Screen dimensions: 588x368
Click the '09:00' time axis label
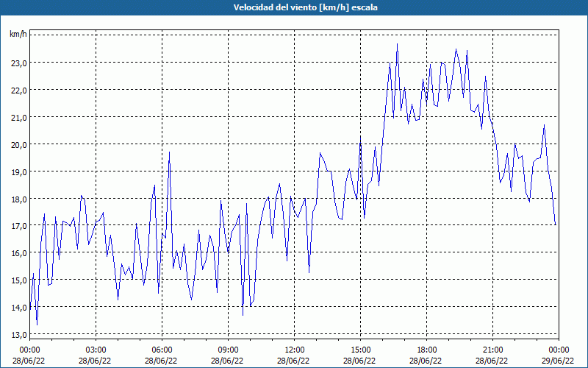tap(228, 350)
